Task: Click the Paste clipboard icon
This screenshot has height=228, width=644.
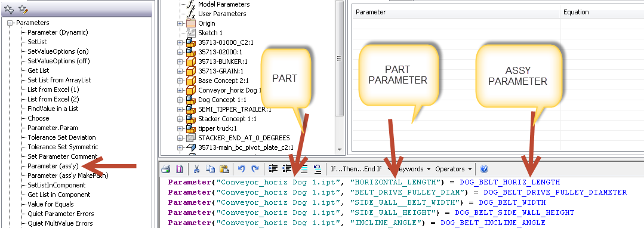Action: (x=224, y=169)
